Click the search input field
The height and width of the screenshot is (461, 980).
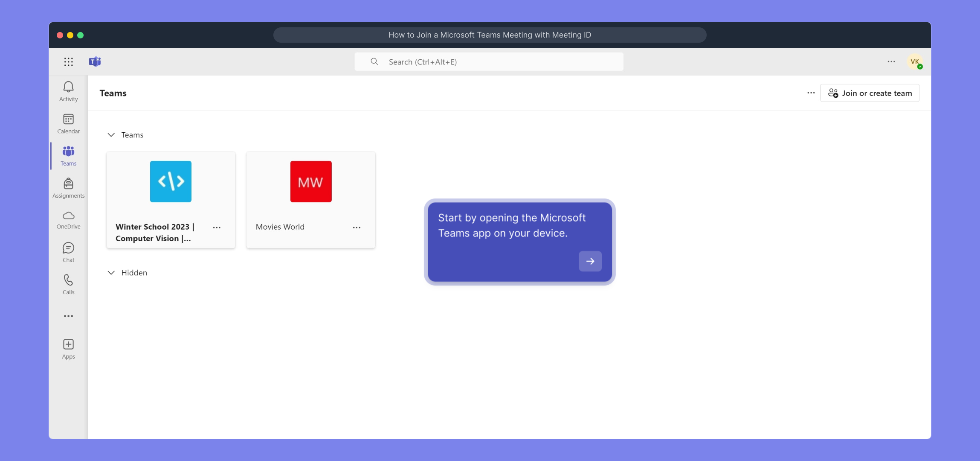[x=489, y=62]
